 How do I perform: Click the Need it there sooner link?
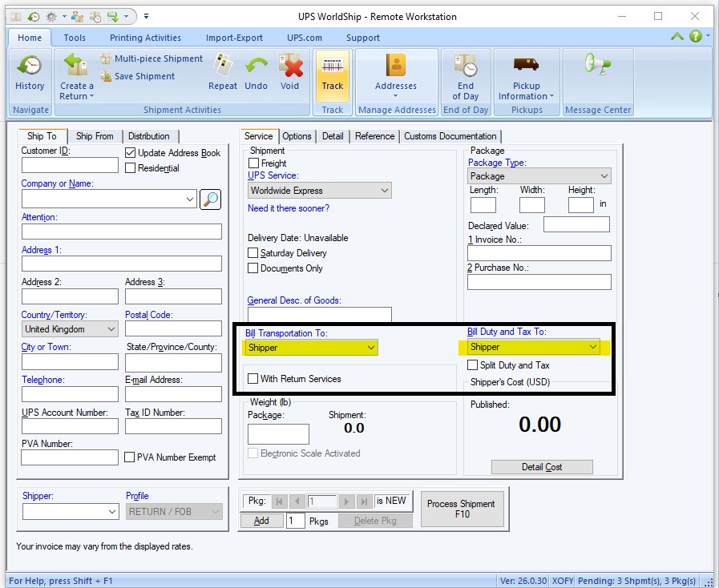click(x=289, y=208)
